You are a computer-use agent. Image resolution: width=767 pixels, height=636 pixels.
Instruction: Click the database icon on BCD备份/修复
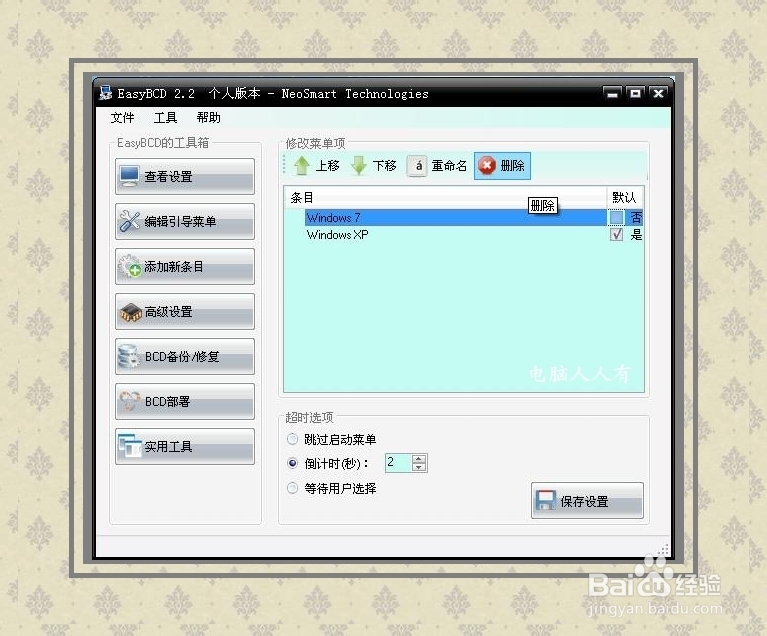point(129,356)
